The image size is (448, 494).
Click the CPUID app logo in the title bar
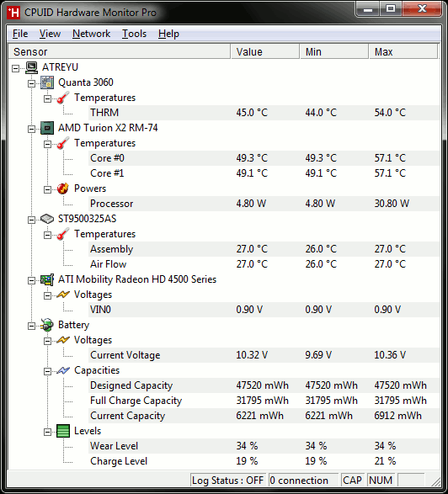pos(13,13)
